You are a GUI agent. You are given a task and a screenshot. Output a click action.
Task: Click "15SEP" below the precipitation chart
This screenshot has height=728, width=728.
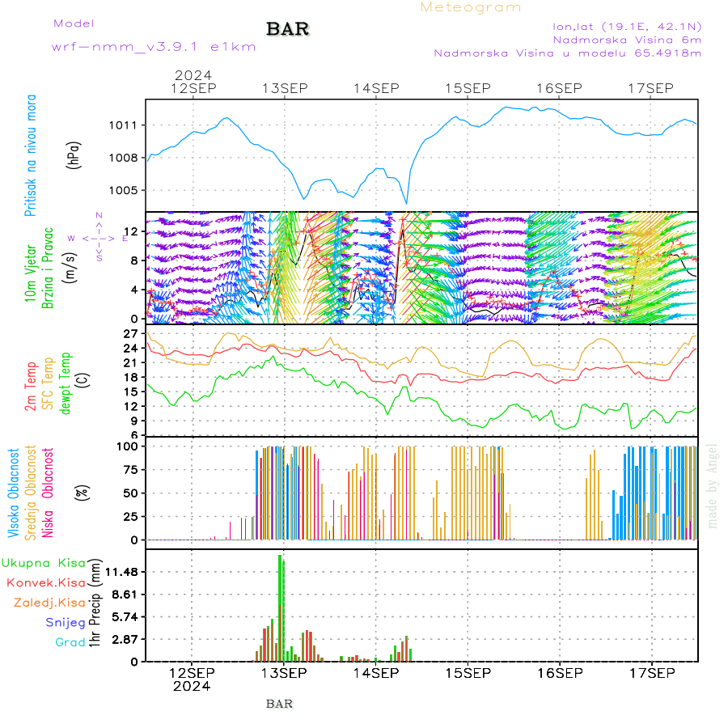coord(468,673)
